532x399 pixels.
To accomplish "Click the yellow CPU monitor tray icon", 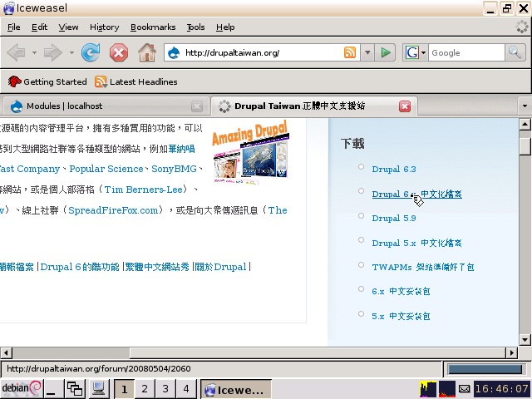I will click(428, 389).
